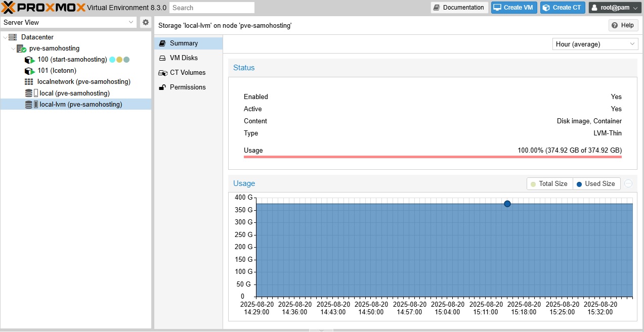Collapse the pve-samohosting node tree
The width and height of the screenshot is (644, 332).
pos(13,49)
